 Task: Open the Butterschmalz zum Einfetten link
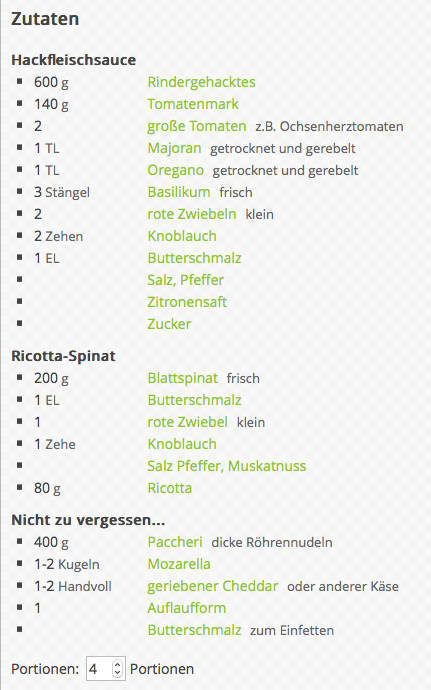tap(194, 631)
